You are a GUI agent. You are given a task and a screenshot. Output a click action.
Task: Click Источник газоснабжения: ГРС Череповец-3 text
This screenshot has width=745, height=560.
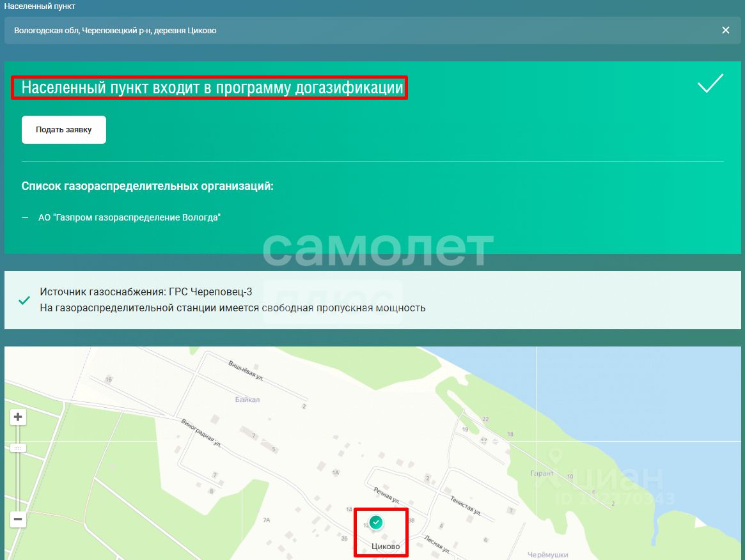(x=146, y=292)
